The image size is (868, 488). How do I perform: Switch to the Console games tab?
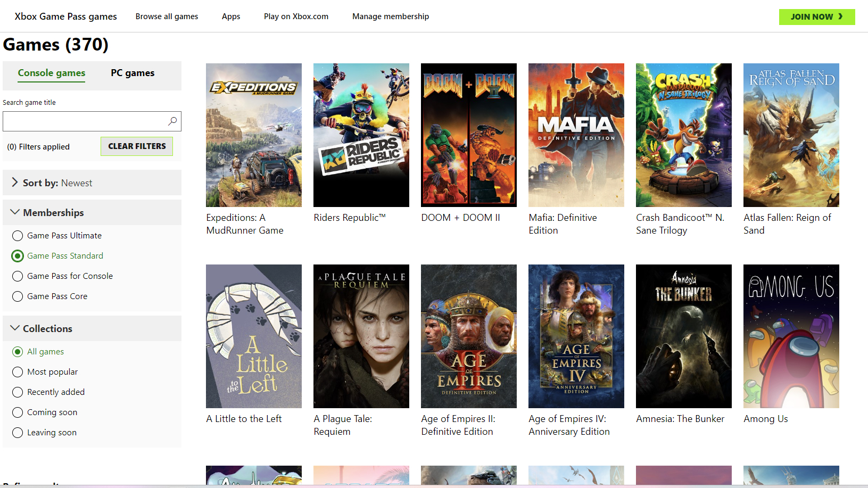pos(52,73)
